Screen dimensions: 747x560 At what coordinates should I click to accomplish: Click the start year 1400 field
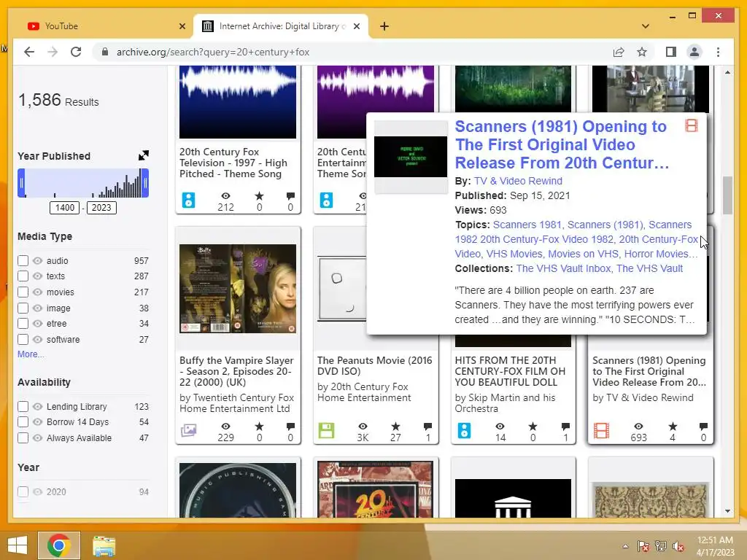pyautogui.click(x=64, y=208)
